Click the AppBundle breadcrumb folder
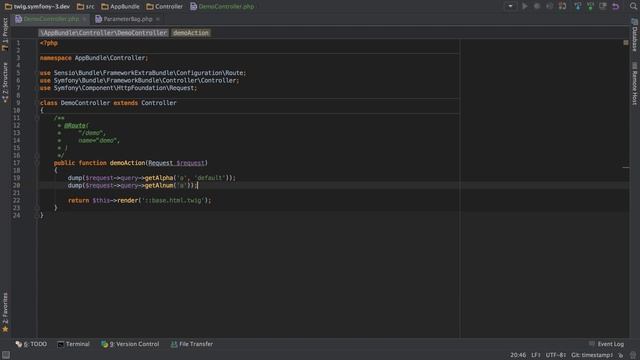Image resolution: width=640 pixels, height=360 pixels. pyautogui.click(x=120, y=7)
